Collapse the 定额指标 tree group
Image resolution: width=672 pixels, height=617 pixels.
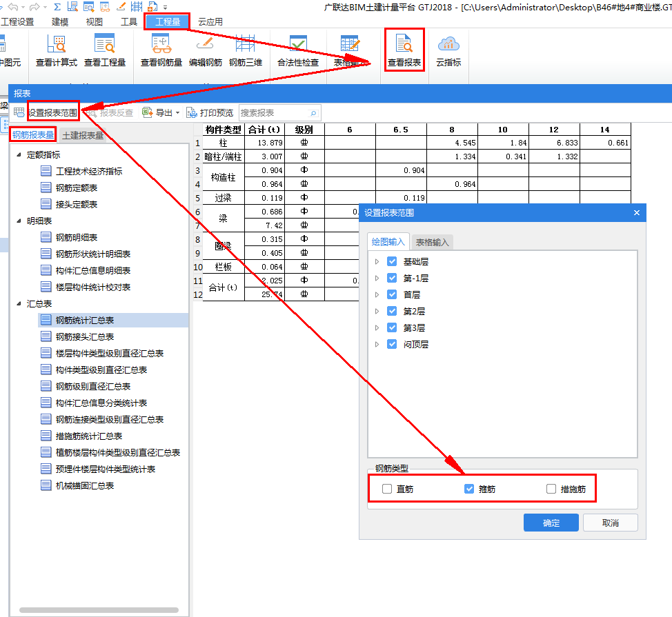click(19, 154)
